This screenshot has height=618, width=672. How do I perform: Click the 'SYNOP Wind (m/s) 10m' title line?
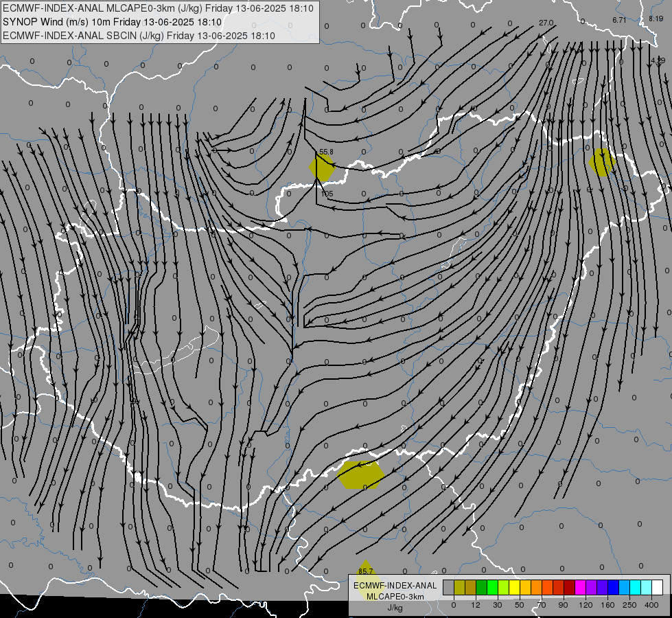click(113, 22)
